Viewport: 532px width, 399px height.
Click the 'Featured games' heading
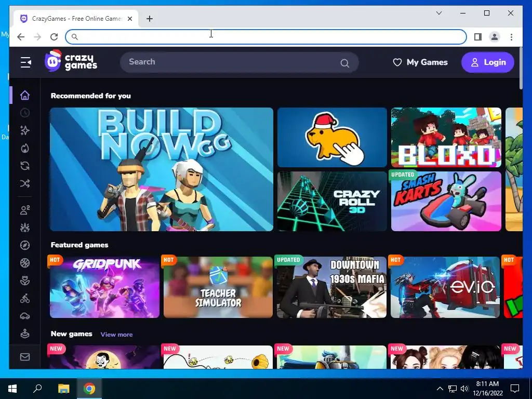tap(79, 245)
